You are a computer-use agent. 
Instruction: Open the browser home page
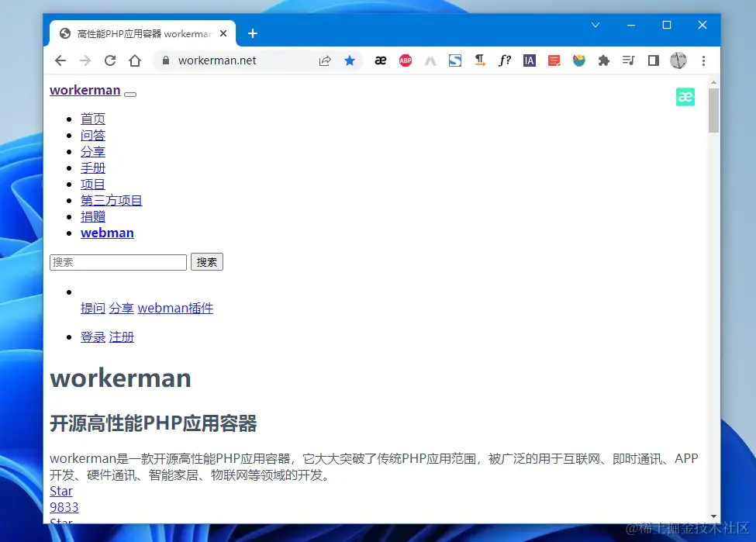[135, 60]
